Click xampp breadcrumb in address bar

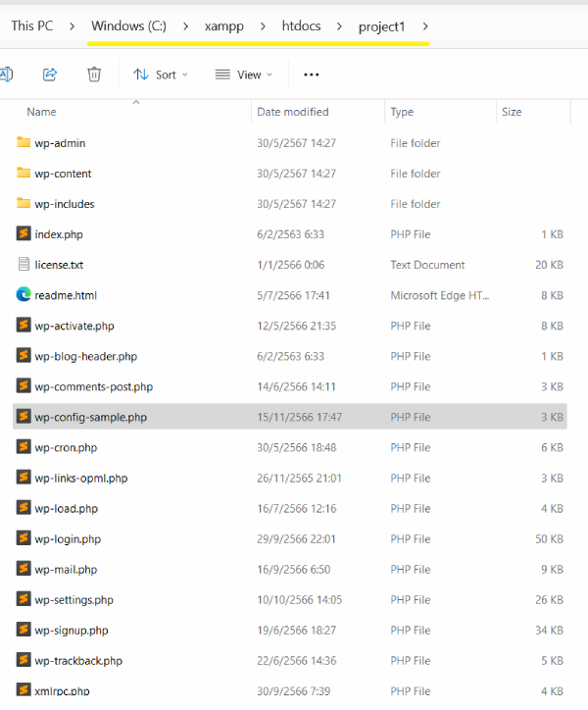[224, 26]
